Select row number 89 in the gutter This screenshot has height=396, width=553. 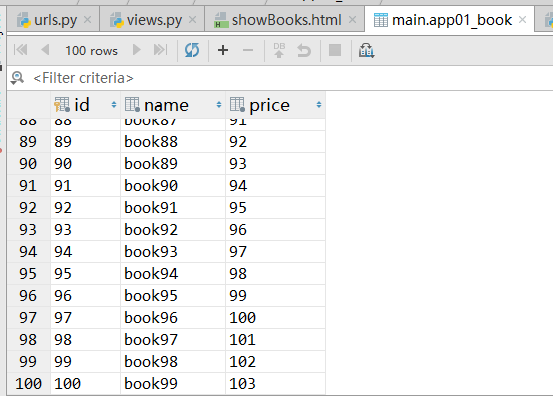pos(28,142)
